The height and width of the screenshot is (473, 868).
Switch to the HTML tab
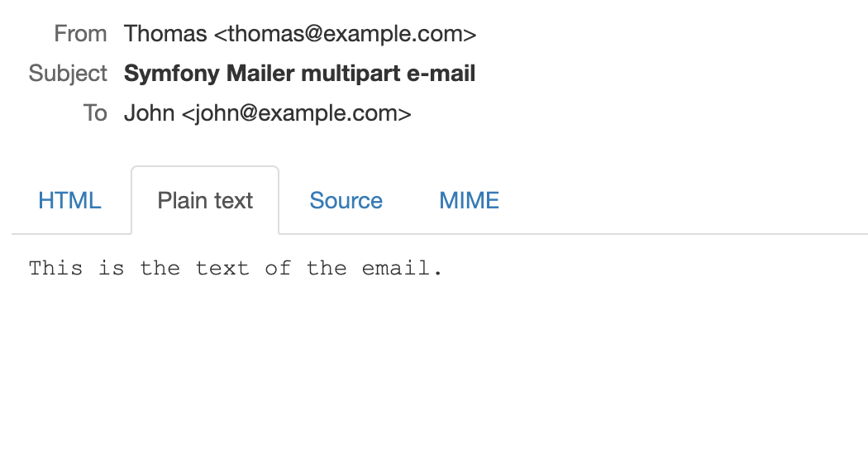point(69,200)
